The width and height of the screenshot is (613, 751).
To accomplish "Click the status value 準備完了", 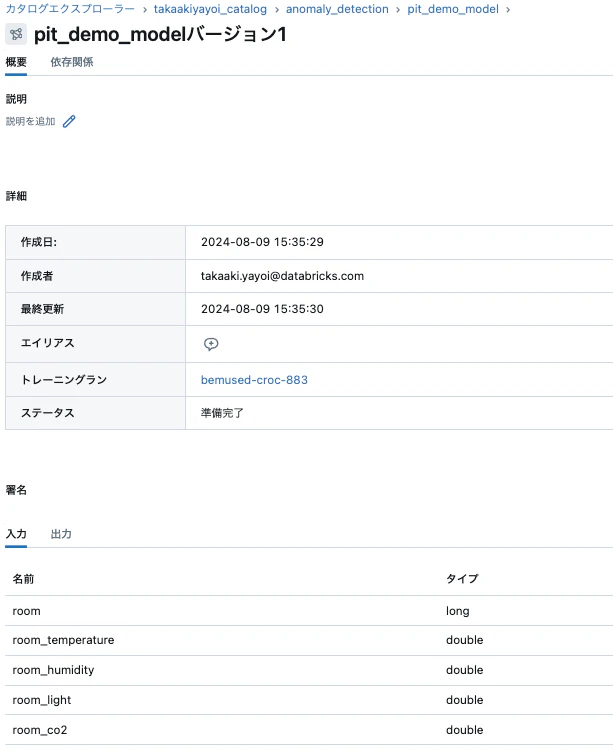I will 222,413.
